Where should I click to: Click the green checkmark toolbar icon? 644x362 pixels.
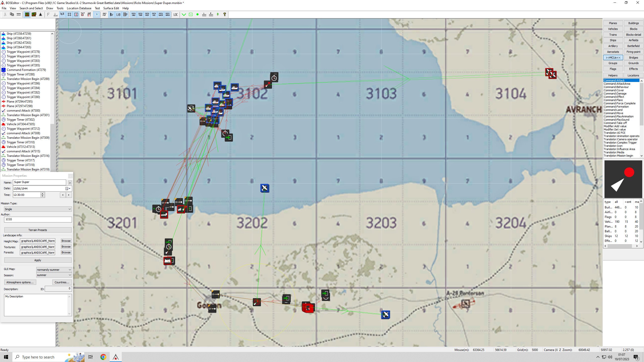[x=184, y=15]
